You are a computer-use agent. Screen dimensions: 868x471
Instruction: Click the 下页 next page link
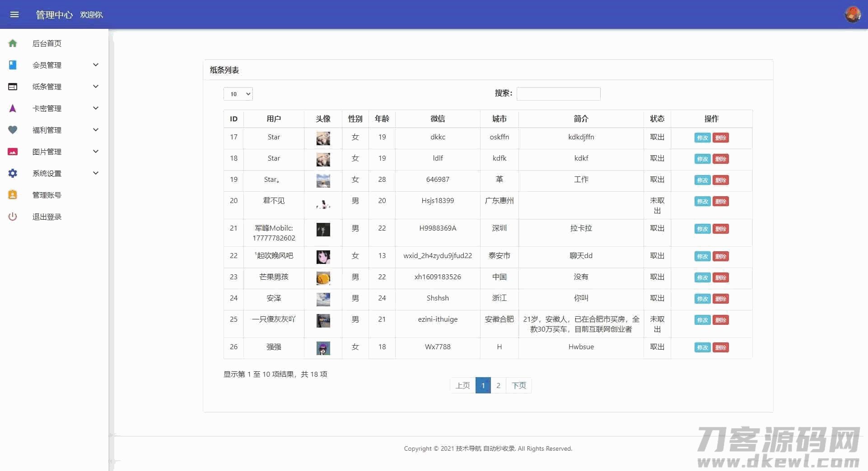[518, 385]
